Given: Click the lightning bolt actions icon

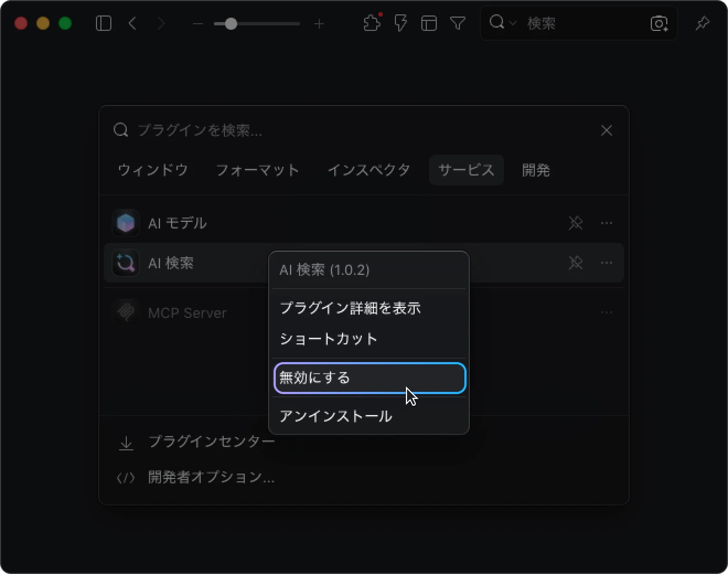Looking at the screenshot, I should click(401, 23).
